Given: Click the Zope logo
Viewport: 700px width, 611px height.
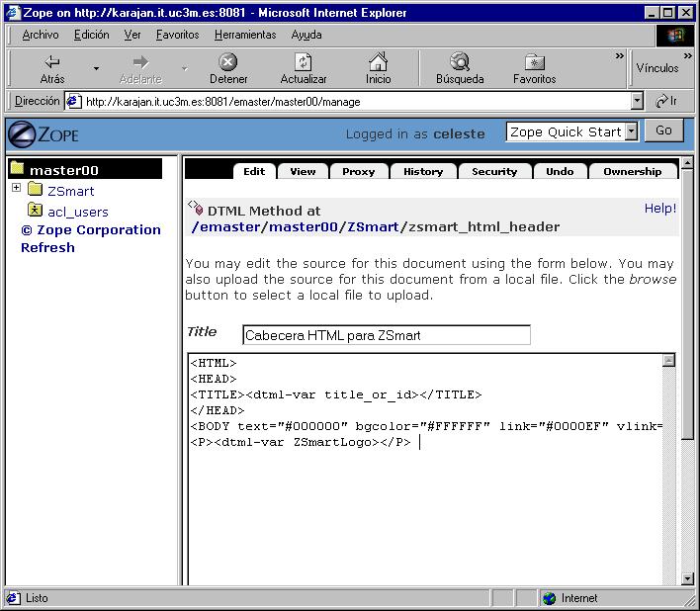Looking at the screenshot, I should 44,133.
